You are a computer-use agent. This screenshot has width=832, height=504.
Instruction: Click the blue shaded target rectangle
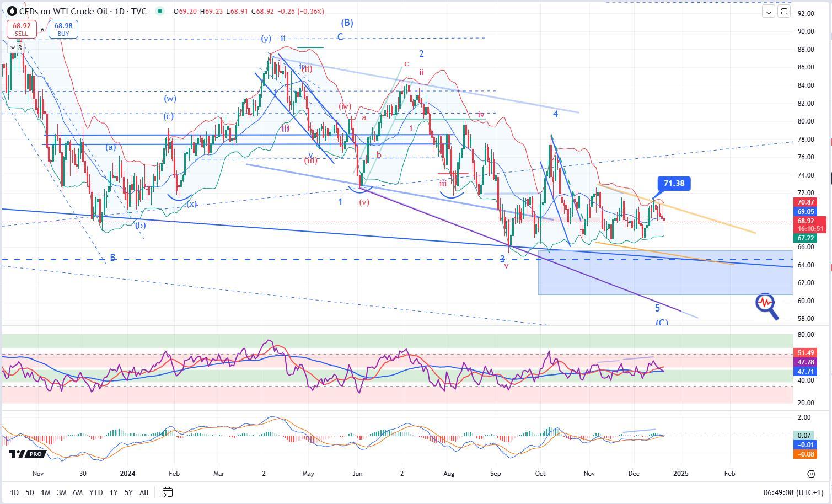[606, 281]
